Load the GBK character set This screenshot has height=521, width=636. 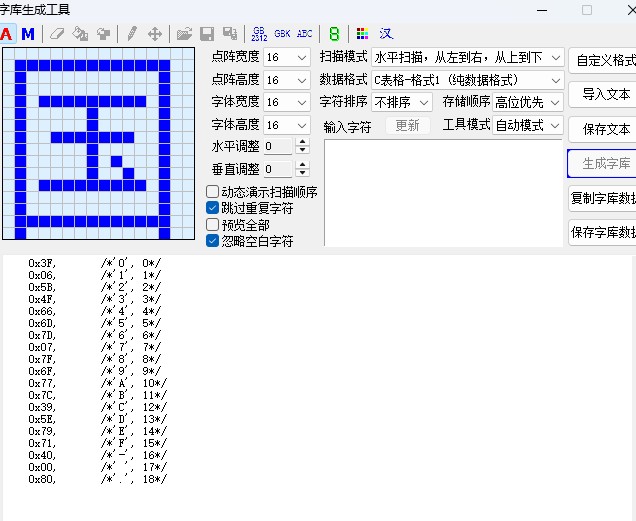point(282,34)
